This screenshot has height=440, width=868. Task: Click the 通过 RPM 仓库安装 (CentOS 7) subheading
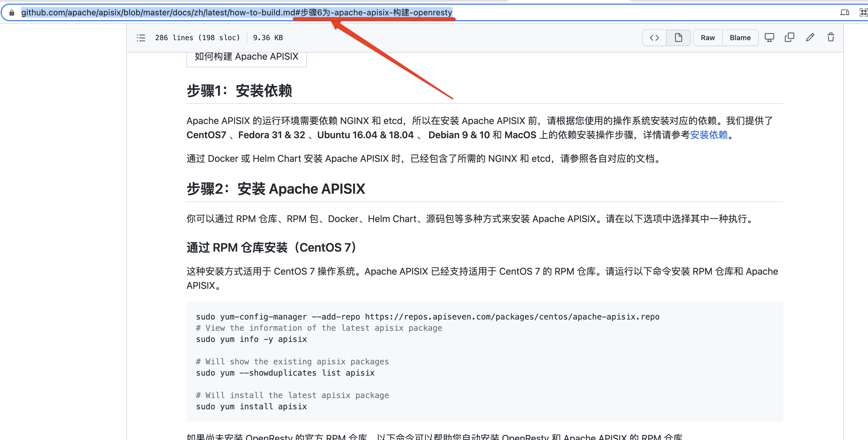point(272,247)
